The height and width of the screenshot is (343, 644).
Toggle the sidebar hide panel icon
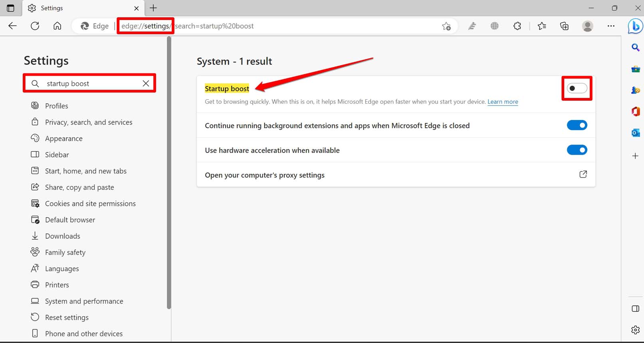636,309
